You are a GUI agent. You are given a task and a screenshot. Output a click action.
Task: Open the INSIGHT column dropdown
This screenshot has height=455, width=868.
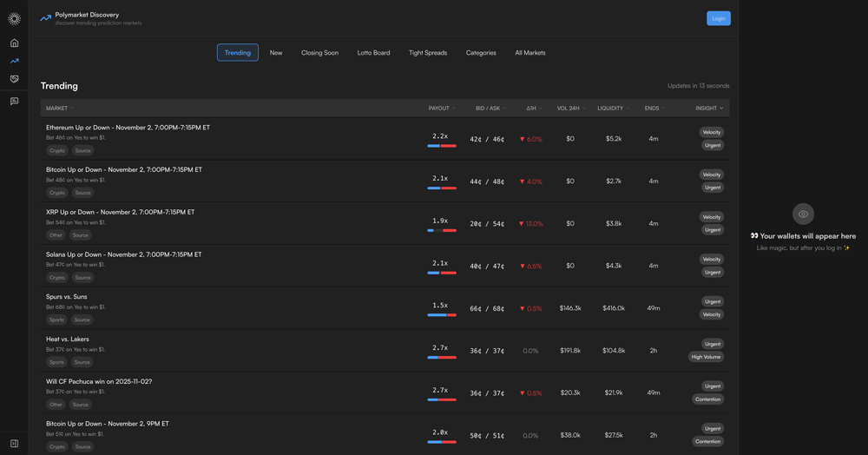coord(721,109)
